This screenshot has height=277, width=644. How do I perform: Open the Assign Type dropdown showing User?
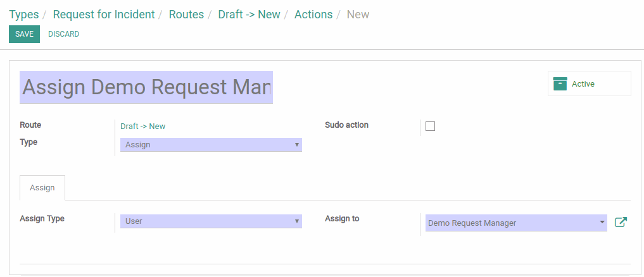pyautogui.click(x=211, y=221)
